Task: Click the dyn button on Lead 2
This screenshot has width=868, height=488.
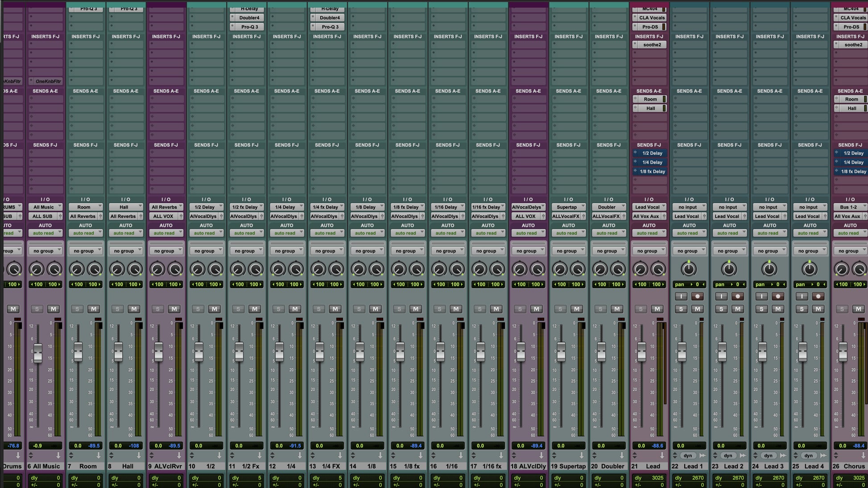Action: [728, 455]
